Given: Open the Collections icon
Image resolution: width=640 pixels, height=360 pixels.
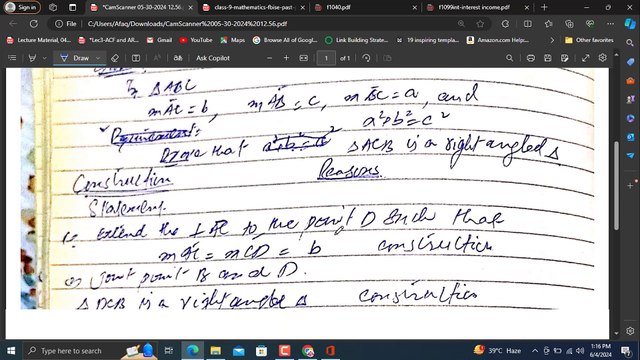Looking at the screenshot, I should (x=569, y=24).
